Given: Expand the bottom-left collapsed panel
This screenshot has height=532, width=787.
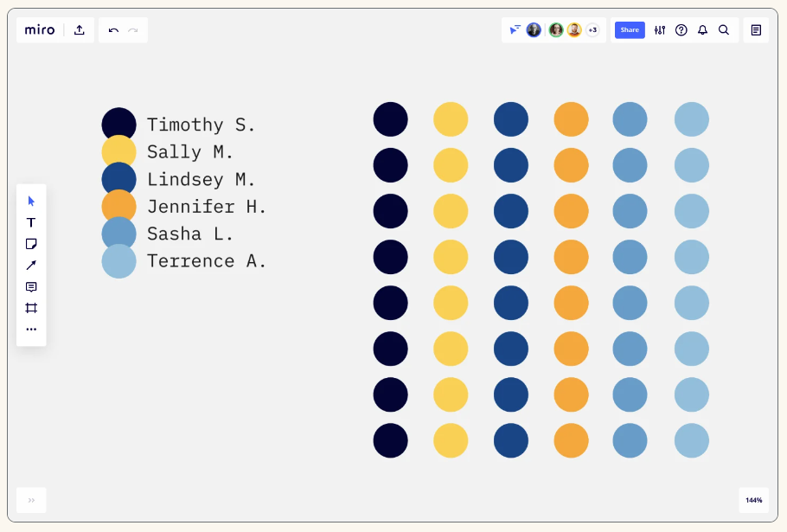Looking at the screenshot, I should coord(31,500).
